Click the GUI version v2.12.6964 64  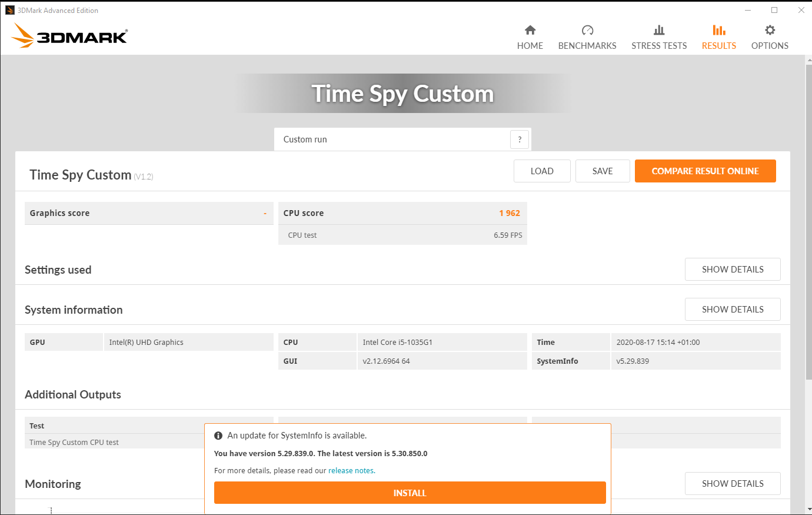442,361
